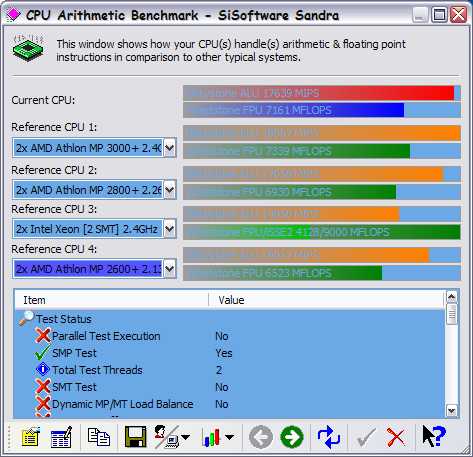The height and width of the screenshot is (457, 473).
Task: Click the No value for Parallel Test Execution
Action: click(x=222, y=336)
